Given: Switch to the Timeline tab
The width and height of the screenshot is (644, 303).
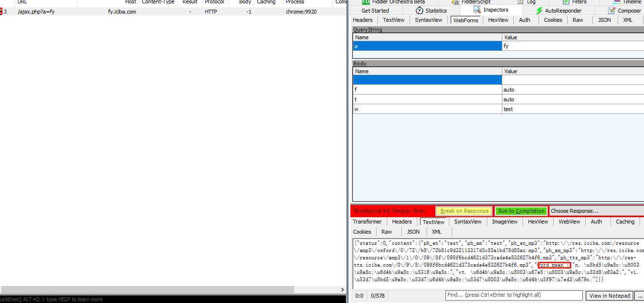Looking at the screenshot, I should (627, 2).
